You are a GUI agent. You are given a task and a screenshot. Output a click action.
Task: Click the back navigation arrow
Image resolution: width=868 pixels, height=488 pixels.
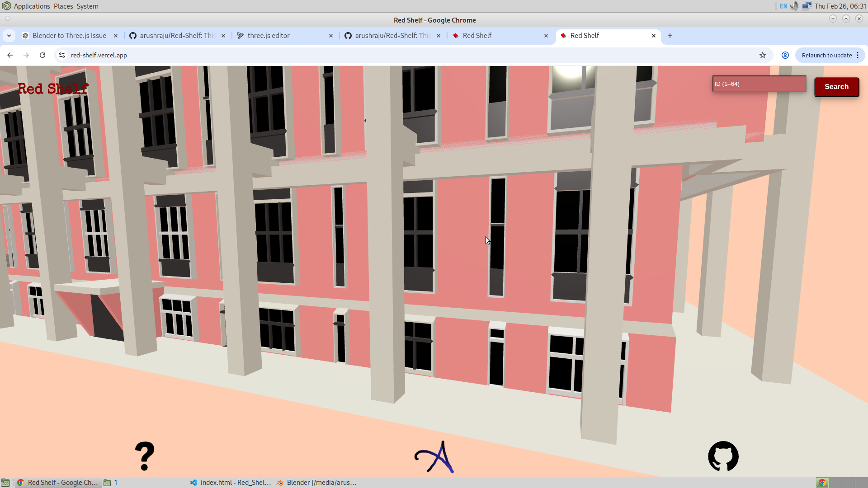click(10, 55)
